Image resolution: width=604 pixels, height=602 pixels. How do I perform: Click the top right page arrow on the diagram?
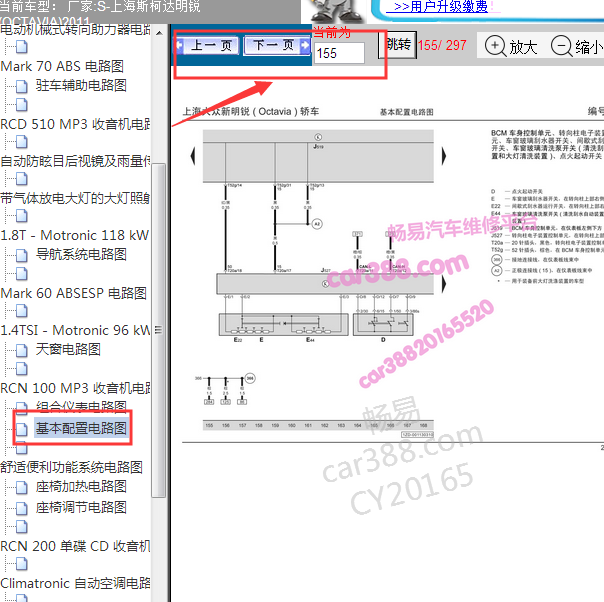pyautogui.click(x=444, y=156)
